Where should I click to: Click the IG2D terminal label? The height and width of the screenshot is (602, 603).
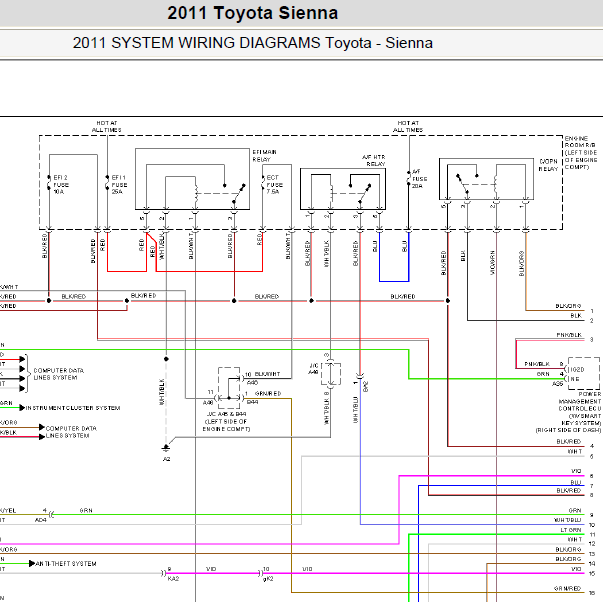(576, 370)
